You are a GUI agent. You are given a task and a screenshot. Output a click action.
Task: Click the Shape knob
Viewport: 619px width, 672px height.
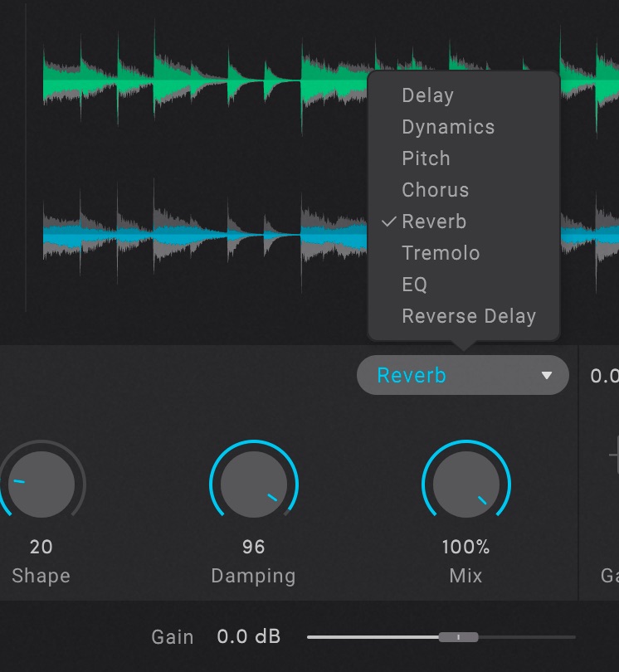click(x=41, y=485)
